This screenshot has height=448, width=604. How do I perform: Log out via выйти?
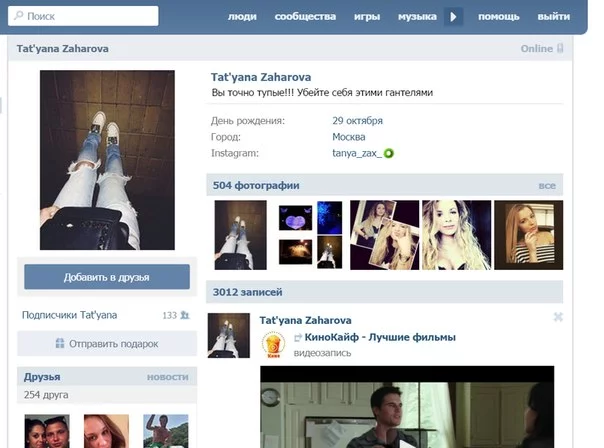coord(554,17)
